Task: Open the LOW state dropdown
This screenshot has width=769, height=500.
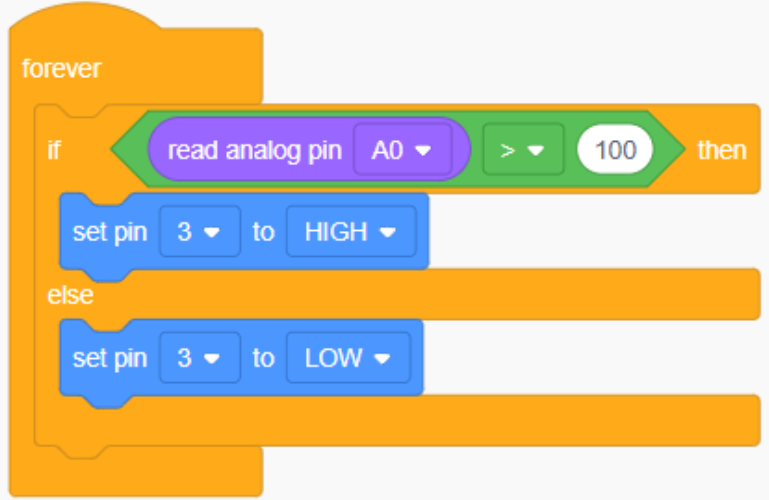Action: coord(347,358)
